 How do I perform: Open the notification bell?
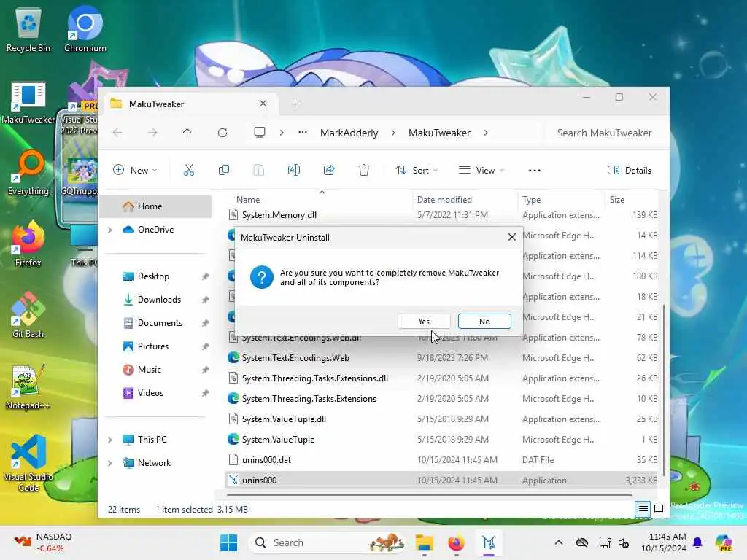tap(697, 542)
